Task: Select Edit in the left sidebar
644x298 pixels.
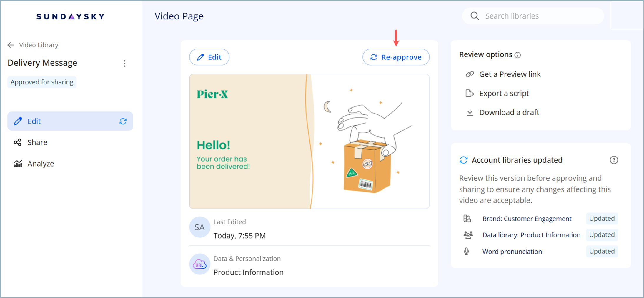Action: click(x=34, y=121)
